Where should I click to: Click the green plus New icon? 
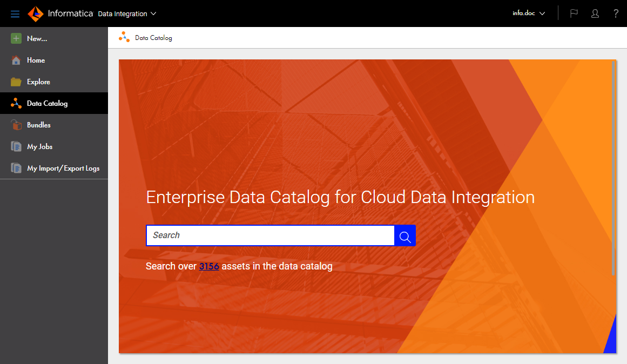click(x=16, y=38)
